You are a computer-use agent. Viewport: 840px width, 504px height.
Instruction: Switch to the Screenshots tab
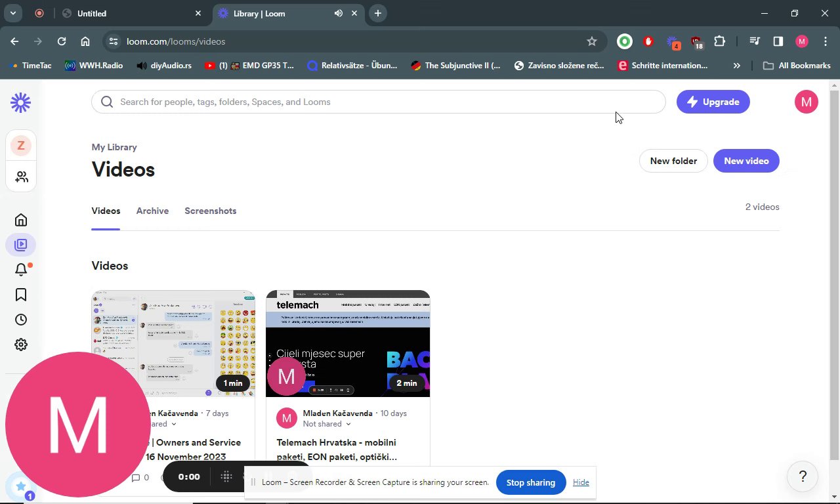tap(211, 211)
